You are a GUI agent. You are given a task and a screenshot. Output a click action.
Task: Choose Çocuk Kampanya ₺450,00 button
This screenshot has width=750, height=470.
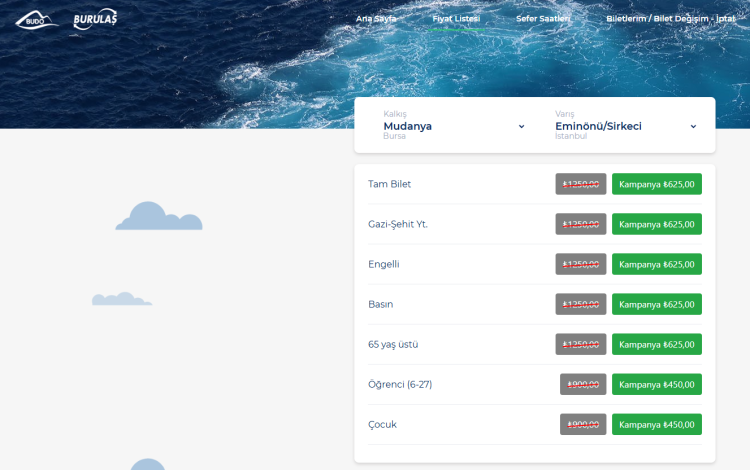tap(656, 424)
